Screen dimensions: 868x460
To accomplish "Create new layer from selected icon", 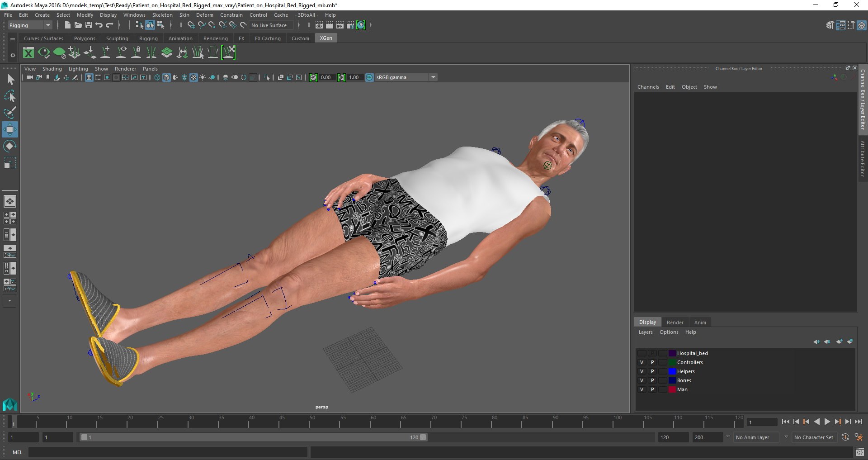I will pos(850,341).
